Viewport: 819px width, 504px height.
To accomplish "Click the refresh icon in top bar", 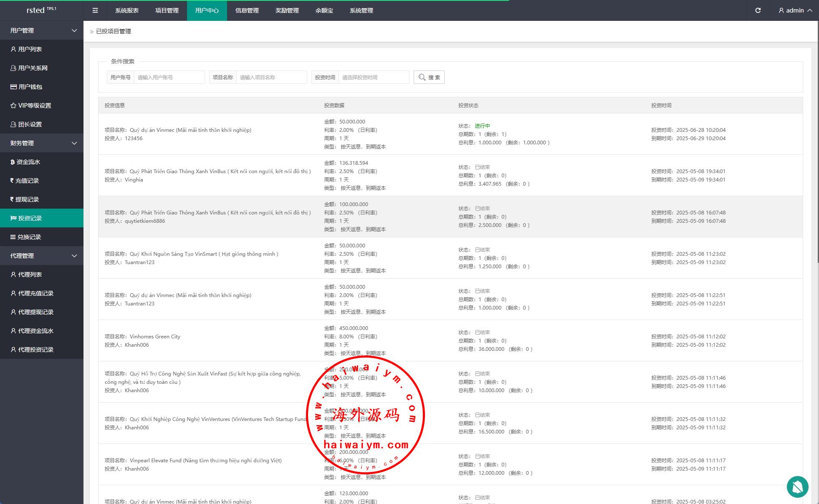I will coord(758,10).
